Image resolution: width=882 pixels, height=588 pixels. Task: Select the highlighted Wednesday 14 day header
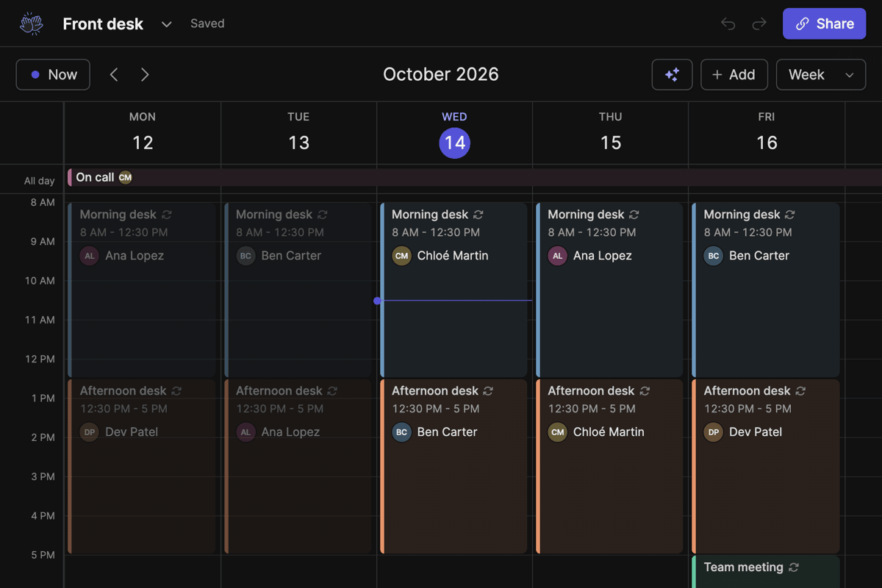click(x=454, y=132)
